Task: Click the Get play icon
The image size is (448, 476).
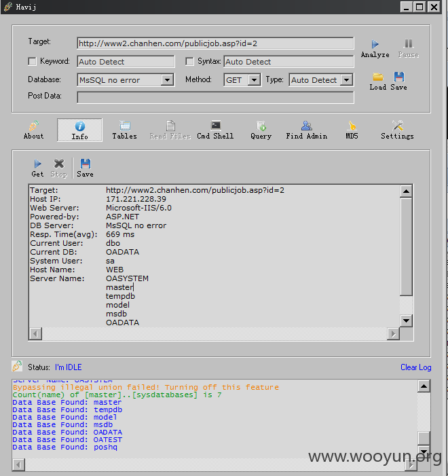Action: 37,164
